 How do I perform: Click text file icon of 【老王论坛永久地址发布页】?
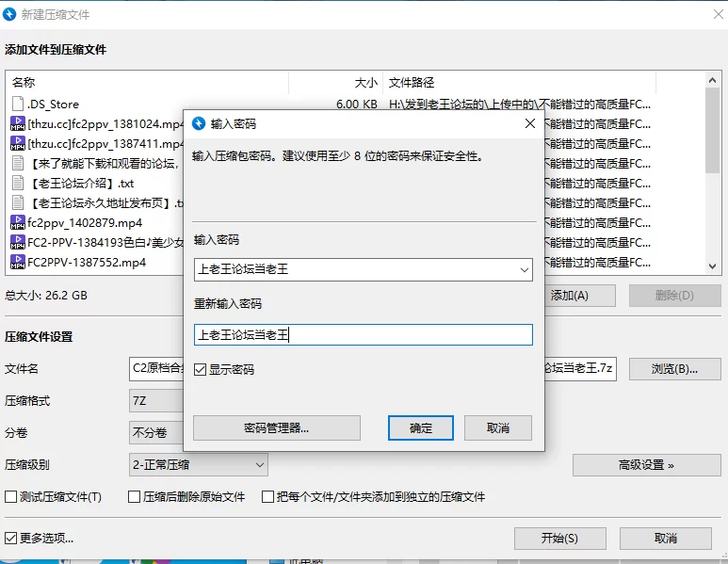tap(18, 202)
